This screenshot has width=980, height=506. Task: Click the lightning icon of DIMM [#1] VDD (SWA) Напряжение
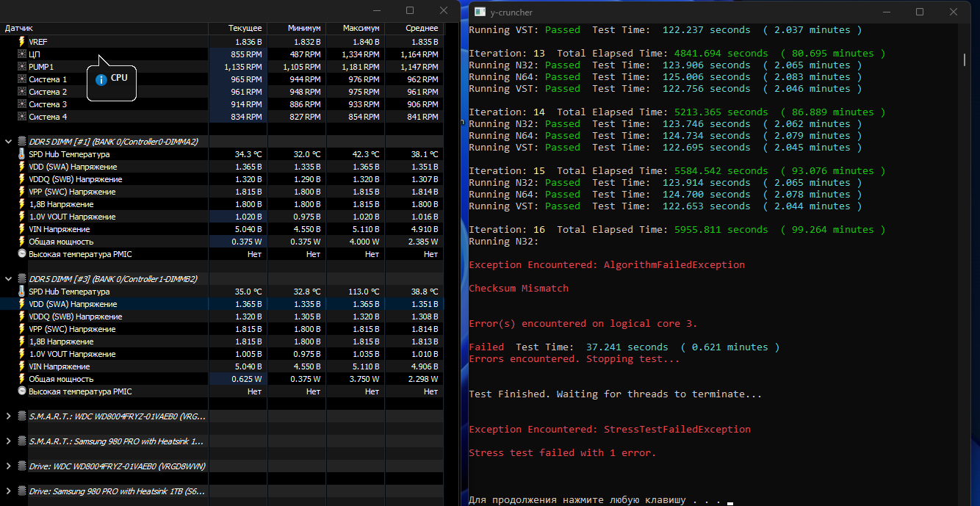tap(21, 167)
